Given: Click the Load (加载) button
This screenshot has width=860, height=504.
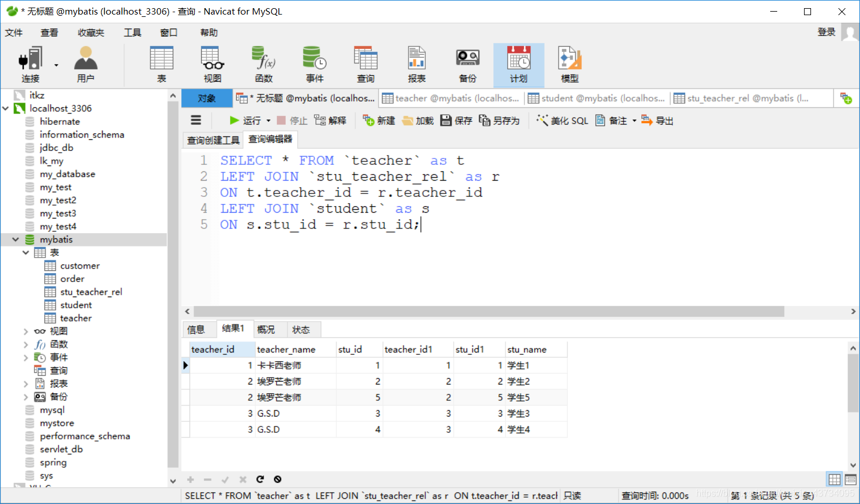Looking at the screenshot, I should click(x=417, y=121).
